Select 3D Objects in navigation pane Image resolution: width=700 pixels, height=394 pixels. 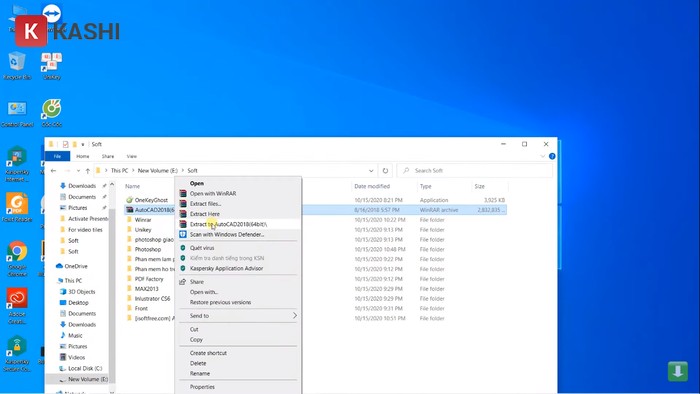81,292
